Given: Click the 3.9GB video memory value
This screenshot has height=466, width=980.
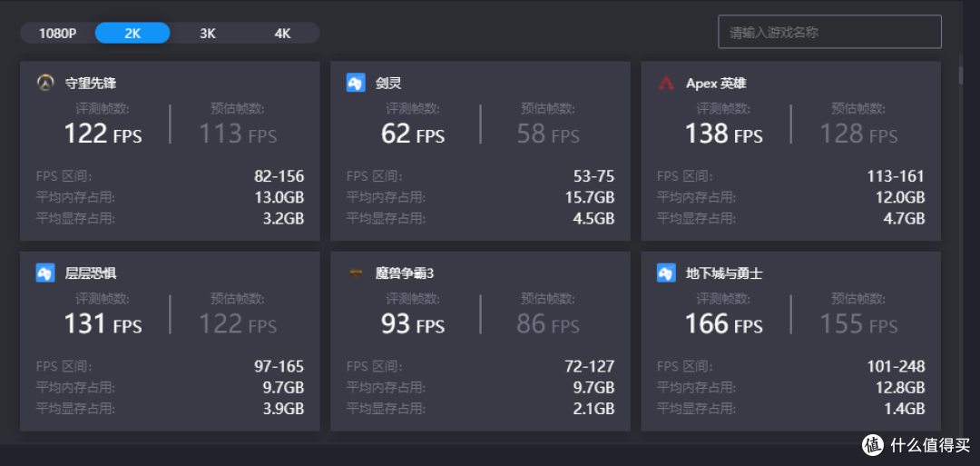Looking at the screenshot, I should point(283,409).
